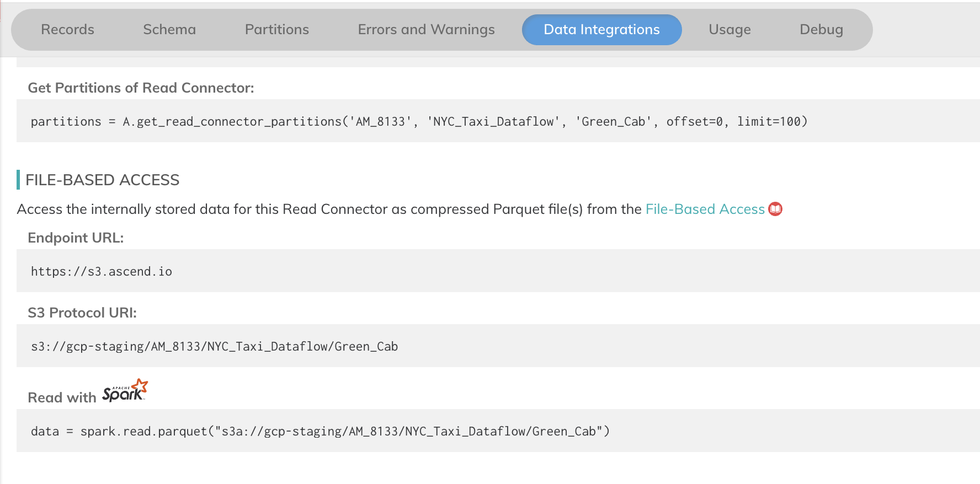This screenshot has width=980, height=484.
Task: Click the get_read_connector_partitions code snippet
Action: coord(419,121)
